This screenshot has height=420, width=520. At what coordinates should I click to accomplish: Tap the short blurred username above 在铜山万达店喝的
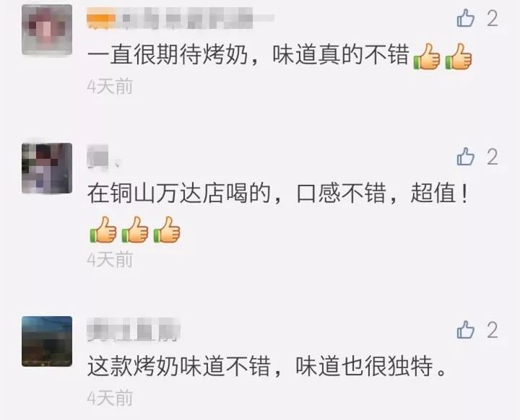point(103,157)
